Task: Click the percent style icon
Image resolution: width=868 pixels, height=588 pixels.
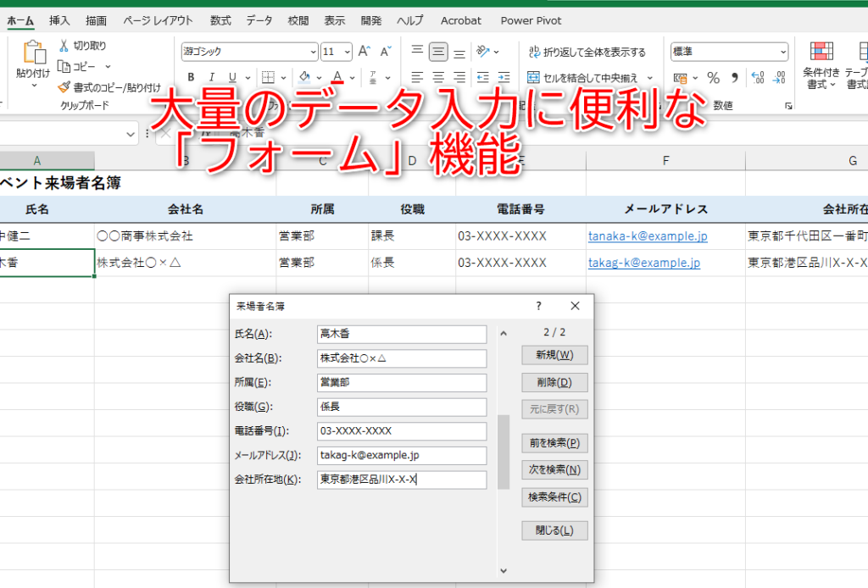Action: click(x=714, y=78)
